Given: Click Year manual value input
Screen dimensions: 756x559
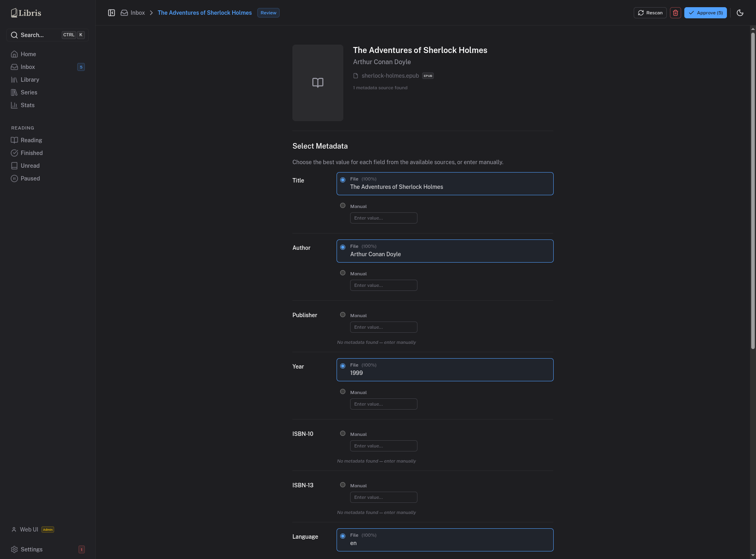Looking at the screenshot, I should tap(384, 404).
